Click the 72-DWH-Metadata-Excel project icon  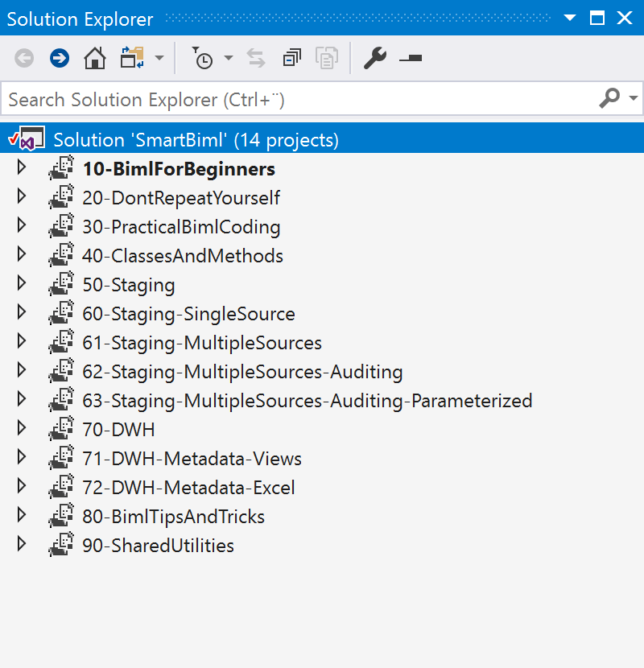pos(61,487)
